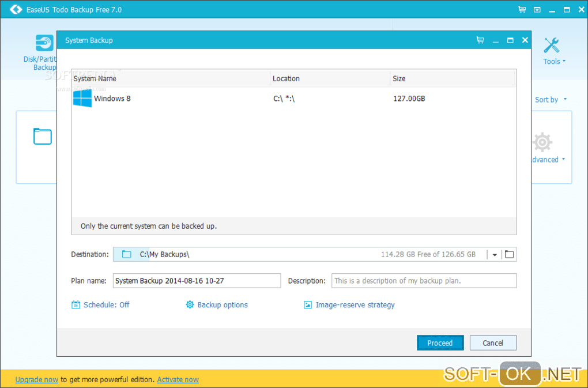This screenshot has width=588, height=388.
Task: Close the System Backup dialog
Action: click(525, 40)
